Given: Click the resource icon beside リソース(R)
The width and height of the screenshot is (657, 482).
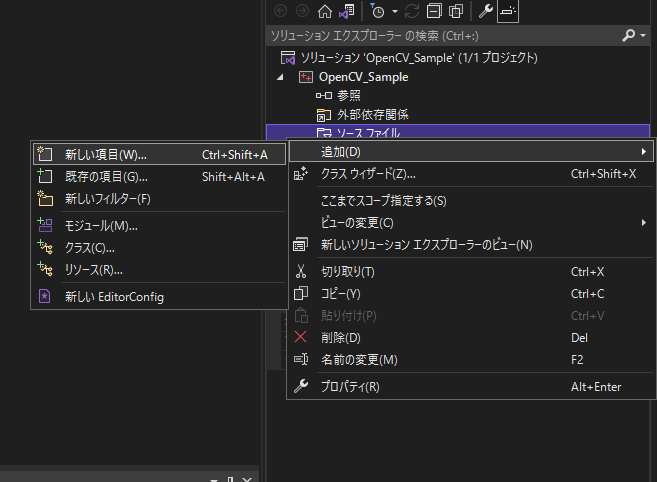Looking at the screenshot, I should click(45, 269).
